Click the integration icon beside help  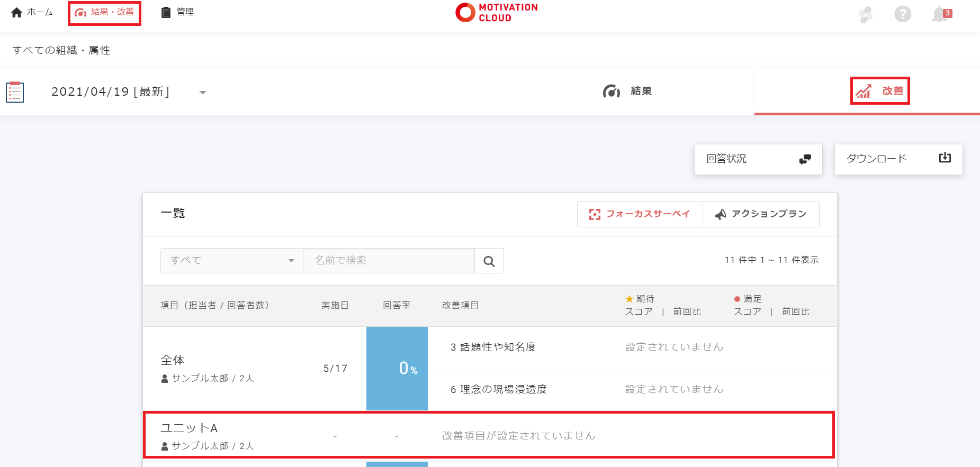pos(866,14)
